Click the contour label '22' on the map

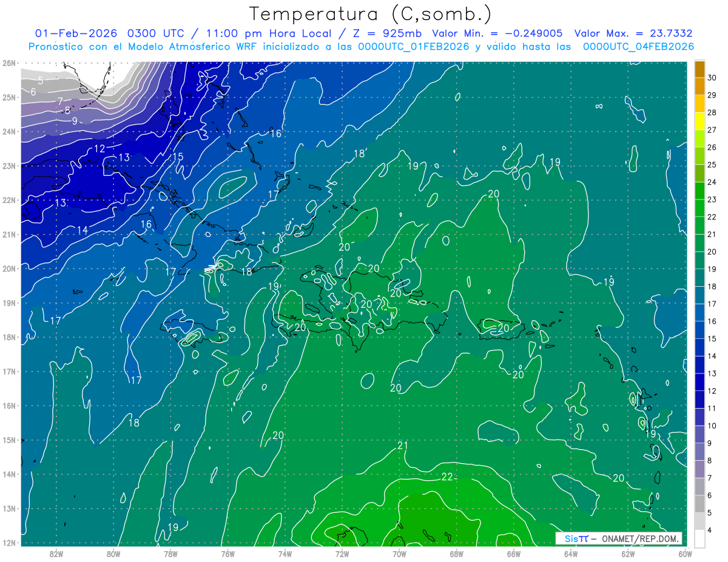point(447,477)
